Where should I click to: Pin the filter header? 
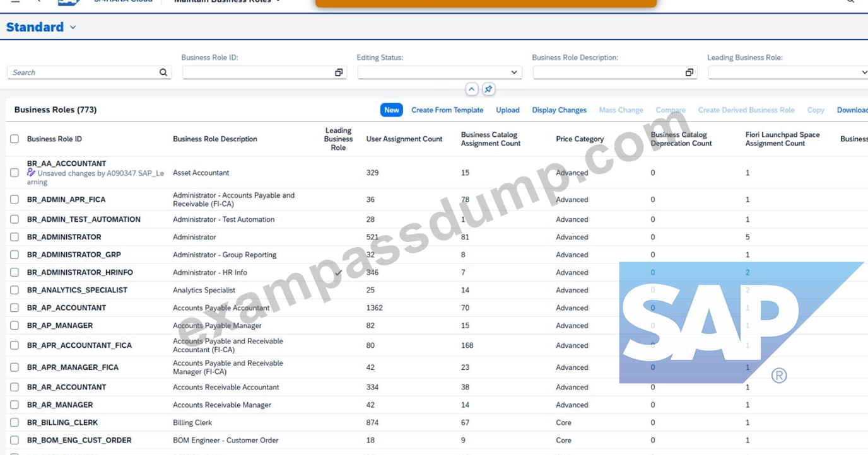click(x=488, y=89)
